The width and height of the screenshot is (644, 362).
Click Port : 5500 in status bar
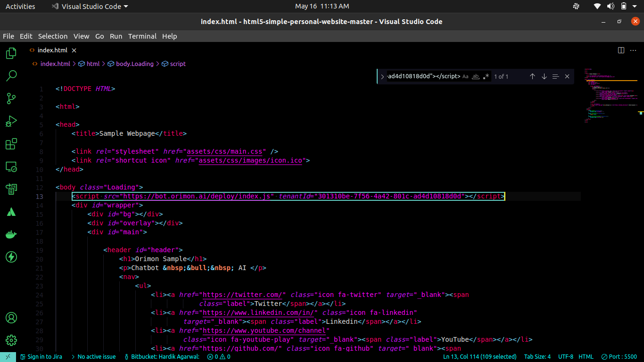coord(619,357)
